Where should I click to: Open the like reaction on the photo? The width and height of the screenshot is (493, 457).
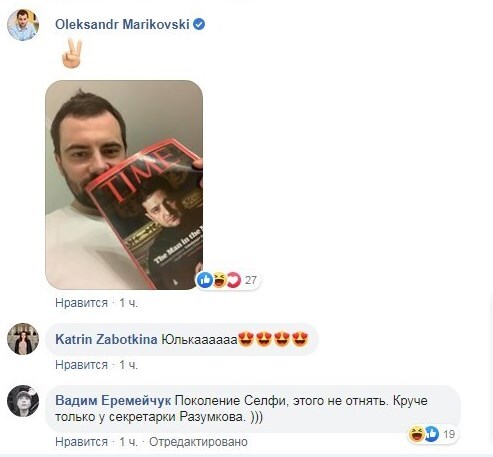205,280
